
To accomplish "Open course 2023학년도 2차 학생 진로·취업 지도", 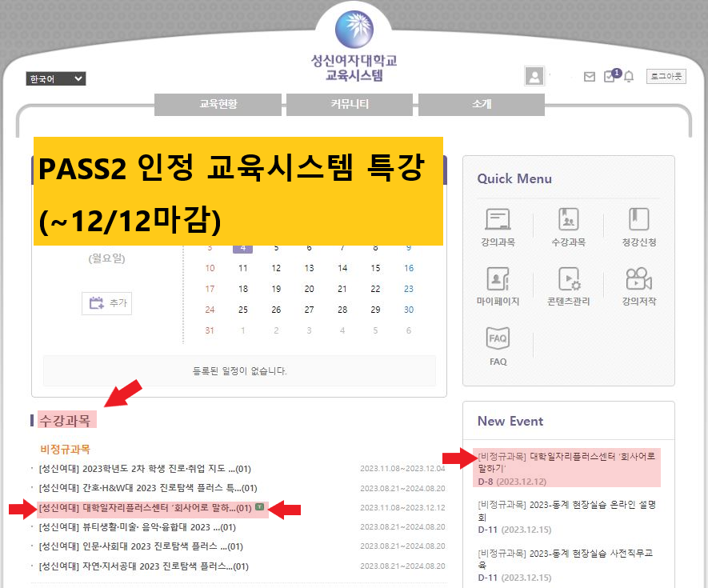I will (x=145, y=469).
